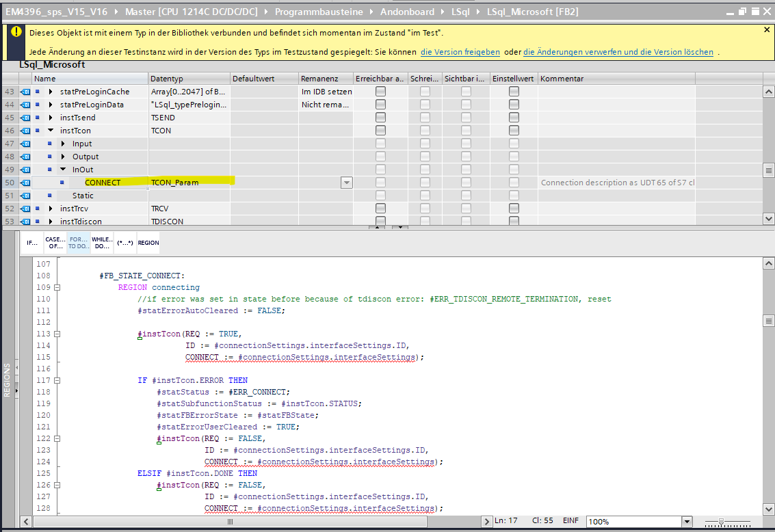The image size is (775, 532).
Task: Collapse the IF block at line 117
Action: coord(57,380)
